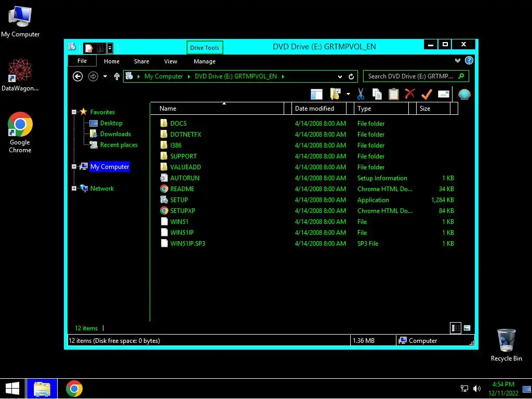Open the File ribbon tab
532x399 pixels.
[82, 61]
